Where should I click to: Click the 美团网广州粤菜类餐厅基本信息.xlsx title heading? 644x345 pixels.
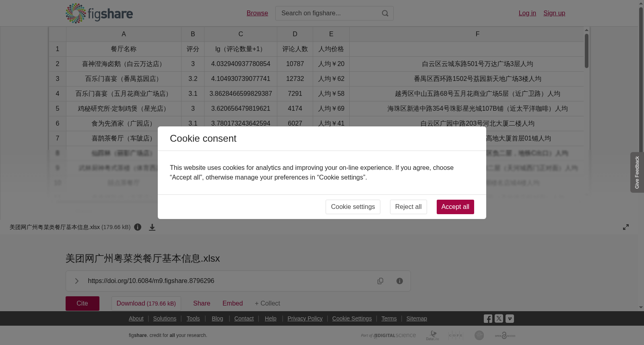coord(142,258)
